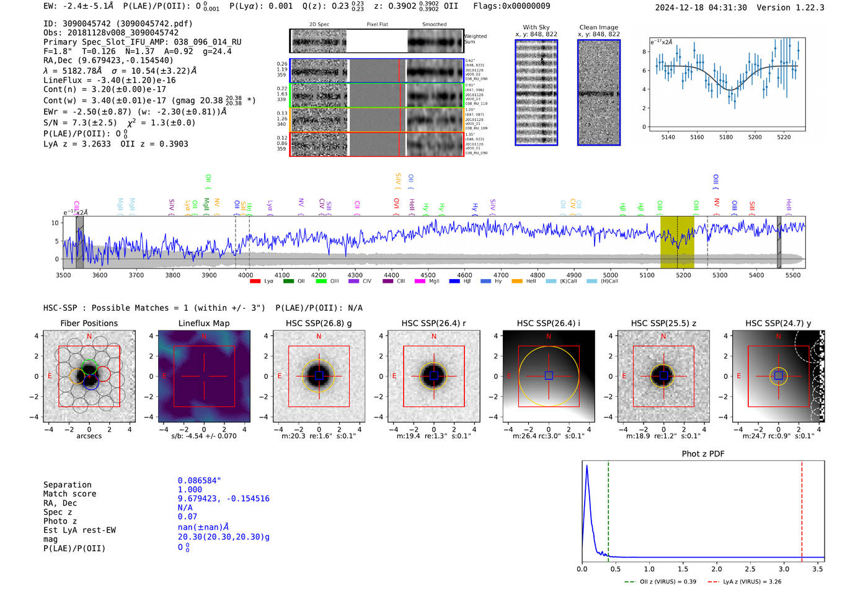Click the yellow highlighted region in spectrum

coord(676,242)
